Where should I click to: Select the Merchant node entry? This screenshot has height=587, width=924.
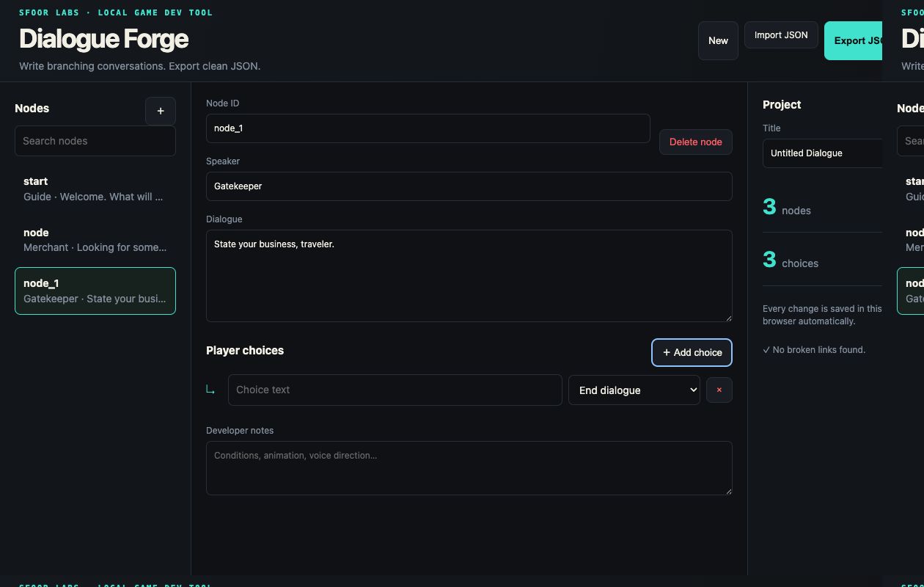95,240
